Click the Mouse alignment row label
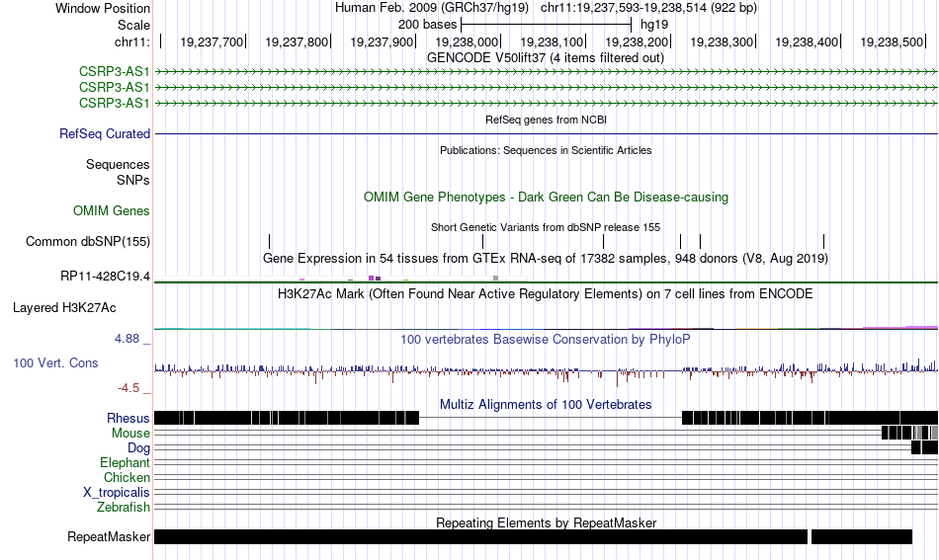Viewport: 939px width, 560px height. point(129,434)
